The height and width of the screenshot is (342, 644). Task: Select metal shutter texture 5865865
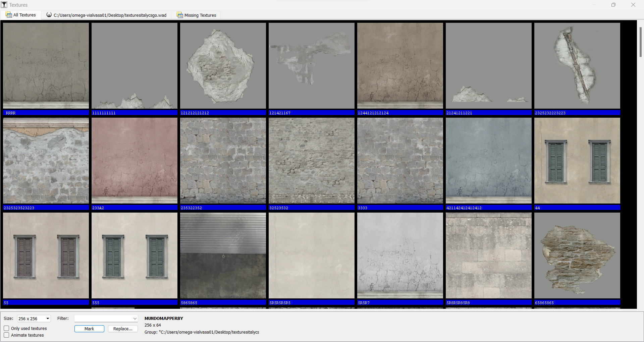[x=223, y=255]
